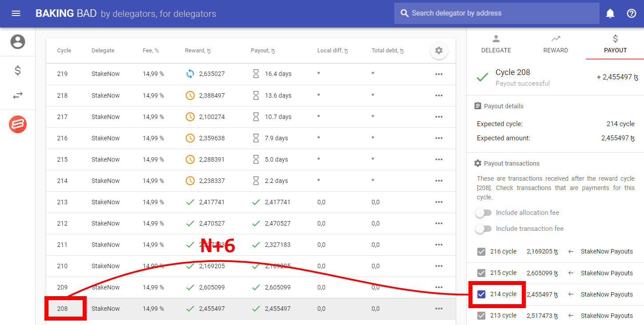Check the 213 cycle transaction checkbox
The width and height of the screenshot is (644, 325).
[481, 316]
